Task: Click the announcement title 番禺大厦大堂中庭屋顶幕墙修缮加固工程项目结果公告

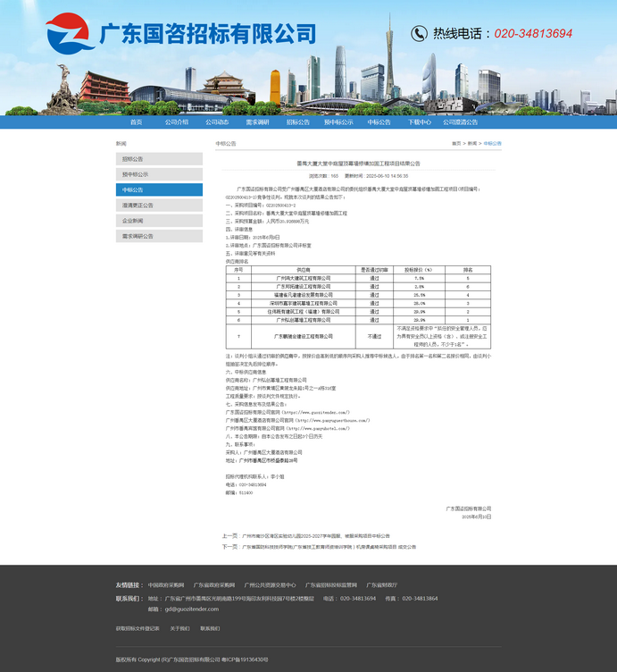Action: (358, 164)
